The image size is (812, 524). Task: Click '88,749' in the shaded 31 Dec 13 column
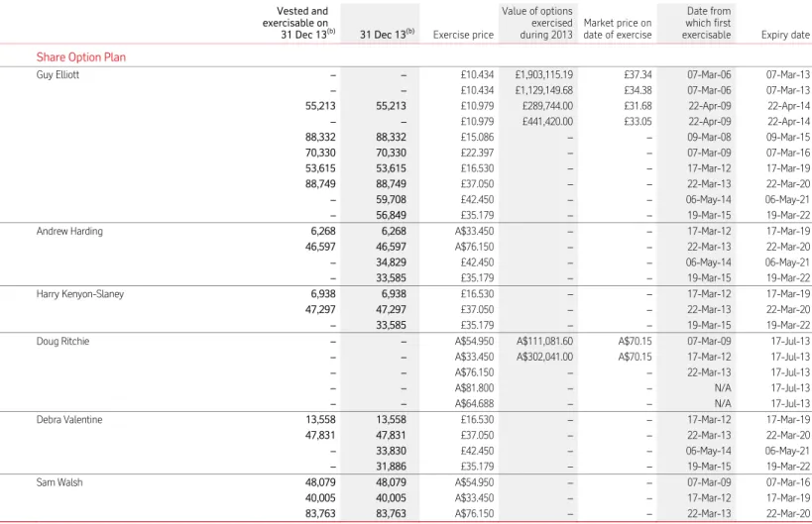[x=391, y=183]
